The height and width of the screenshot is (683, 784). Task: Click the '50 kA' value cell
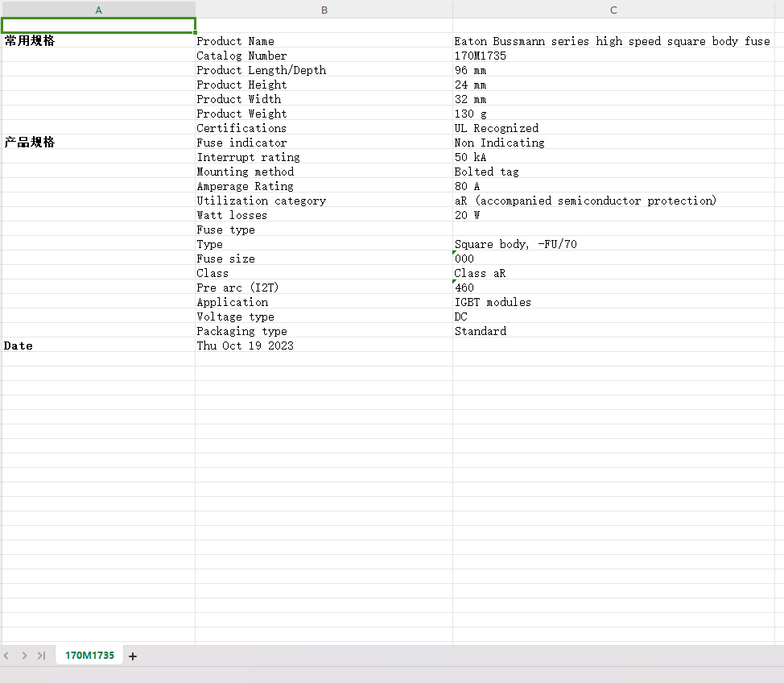tap(613, 157)
